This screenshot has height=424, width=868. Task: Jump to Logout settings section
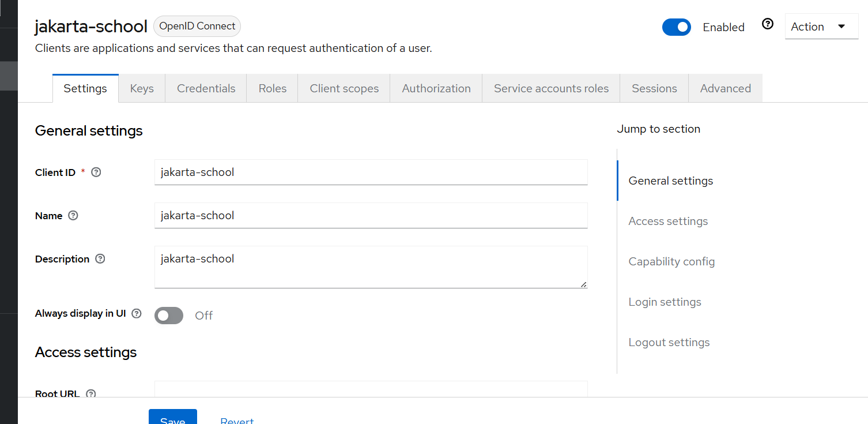click(x=669, y=342)
